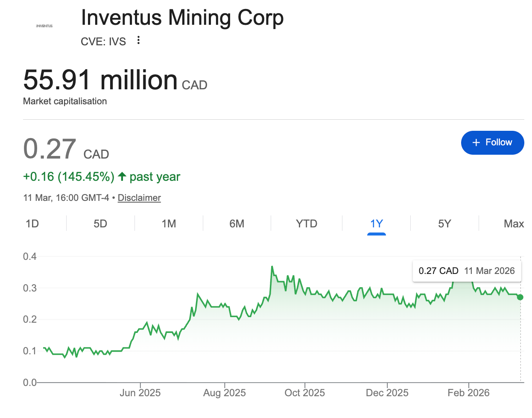
Task: Click the 'Feb 2026' axis label
Action: (469, 393)
